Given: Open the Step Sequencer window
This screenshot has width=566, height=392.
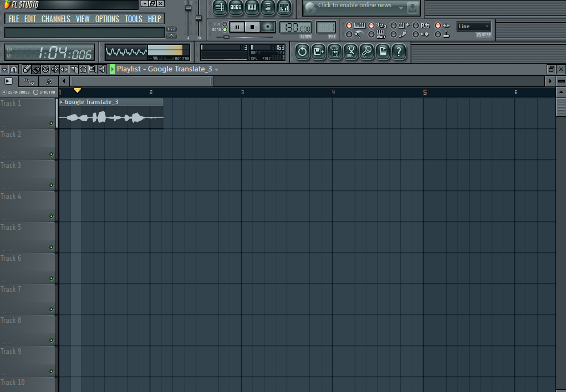Looking at the screenshot, I should click(236, 8).
